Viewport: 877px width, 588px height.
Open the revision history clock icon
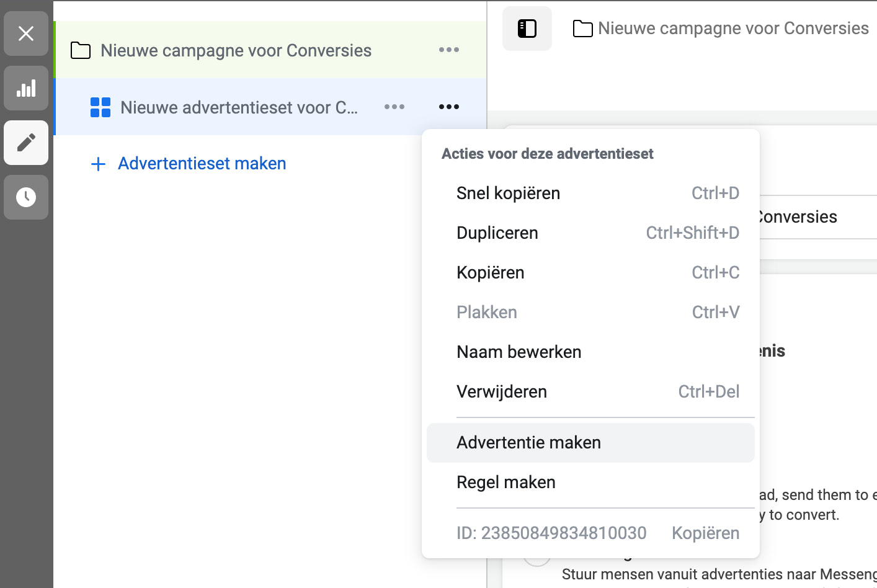click(x=25, y=197)
